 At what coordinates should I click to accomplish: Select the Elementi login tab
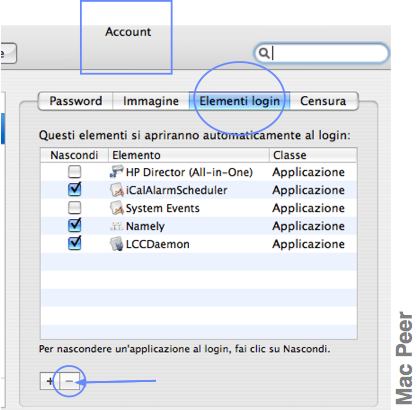pos(239,101)
